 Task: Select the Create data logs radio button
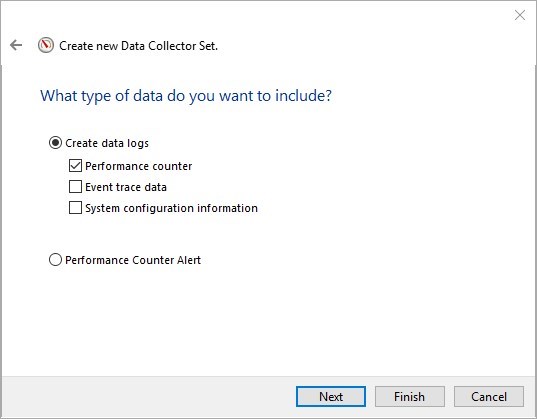pyautogui.click(x=55, y=143)
